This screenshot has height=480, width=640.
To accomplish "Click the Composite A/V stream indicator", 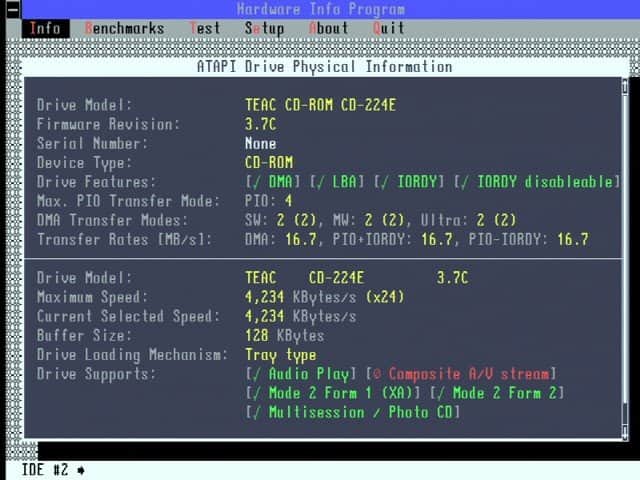I will pyautogui.click(x=461, y=374).
